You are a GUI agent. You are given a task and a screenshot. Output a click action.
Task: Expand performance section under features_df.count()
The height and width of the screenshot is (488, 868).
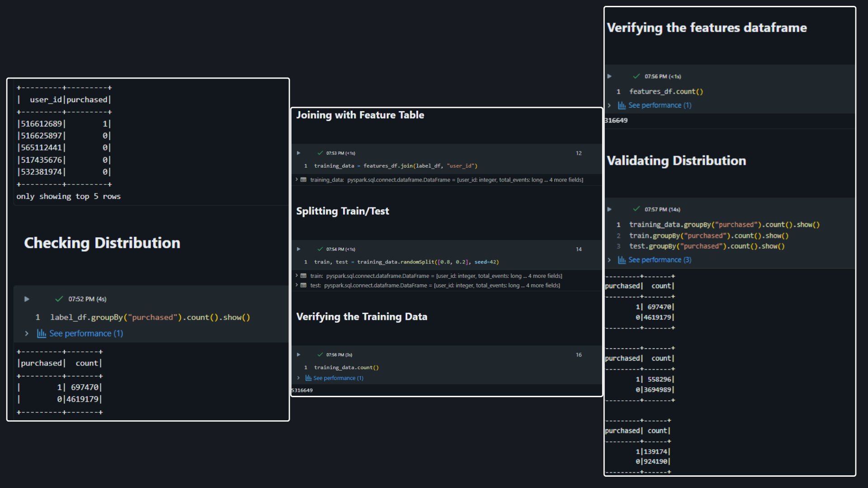point(609,105)
